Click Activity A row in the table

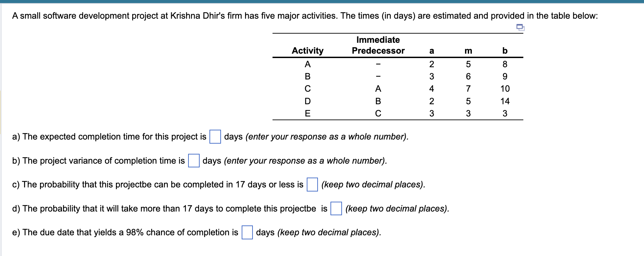pyautogui.click(x=307, y=64)
